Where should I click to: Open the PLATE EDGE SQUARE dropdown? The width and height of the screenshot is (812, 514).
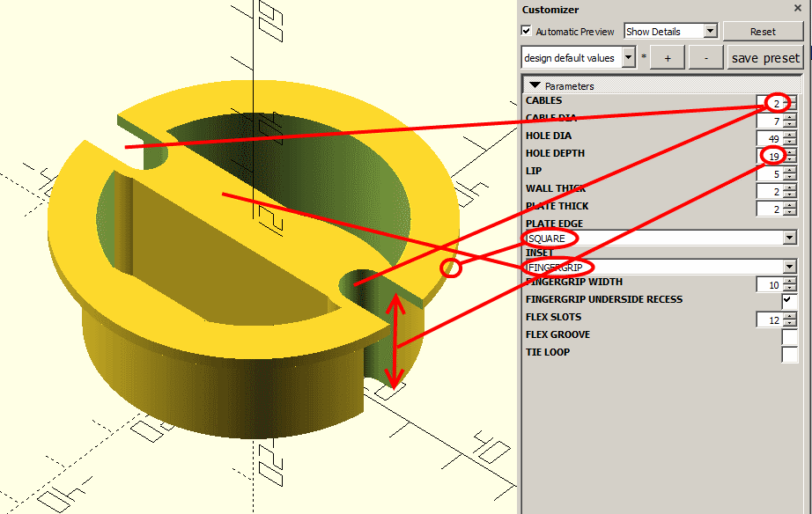coord(661,238)
